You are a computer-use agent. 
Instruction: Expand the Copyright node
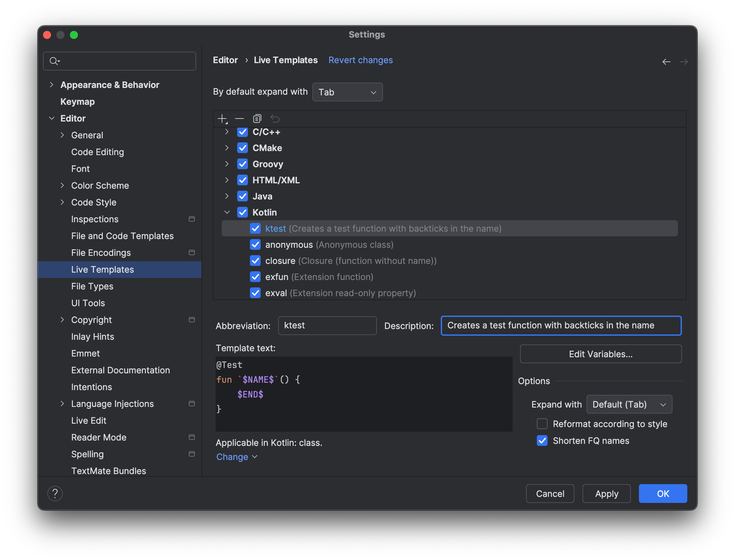tap(62, 320)
